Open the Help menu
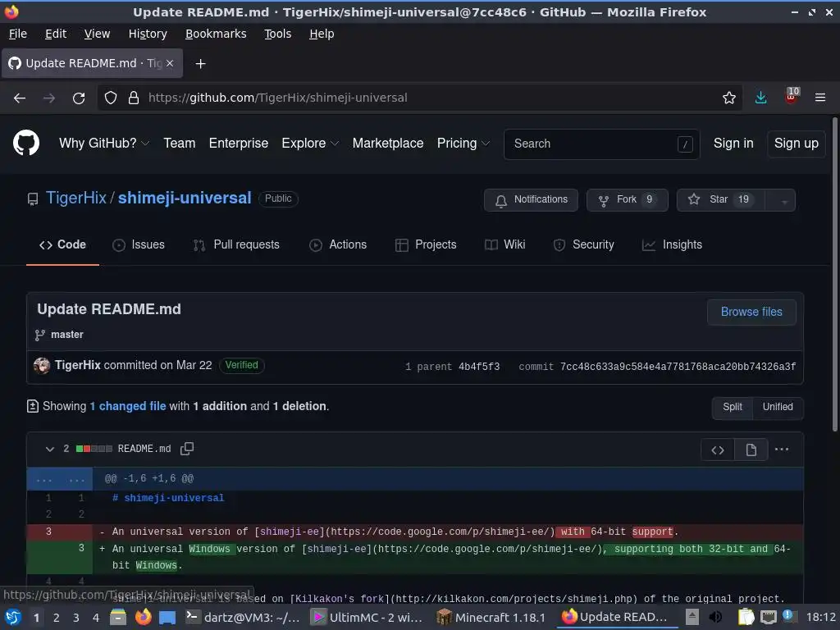 (322, 34)
